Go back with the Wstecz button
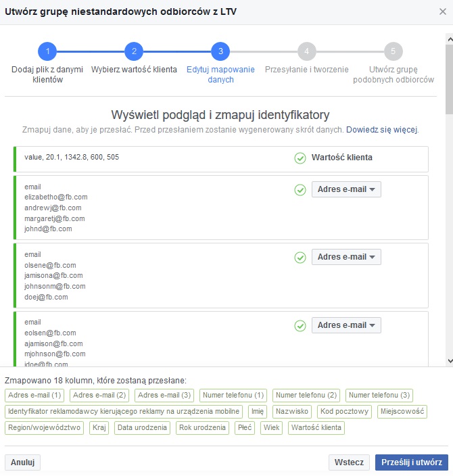Screen dimensions: 453x476 [350, 462]
